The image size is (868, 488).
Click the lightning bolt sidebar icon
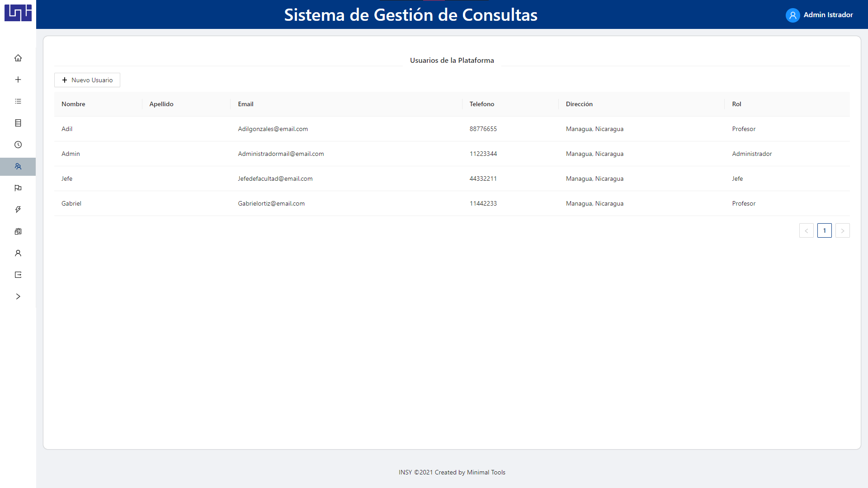(x=18, y=210)
